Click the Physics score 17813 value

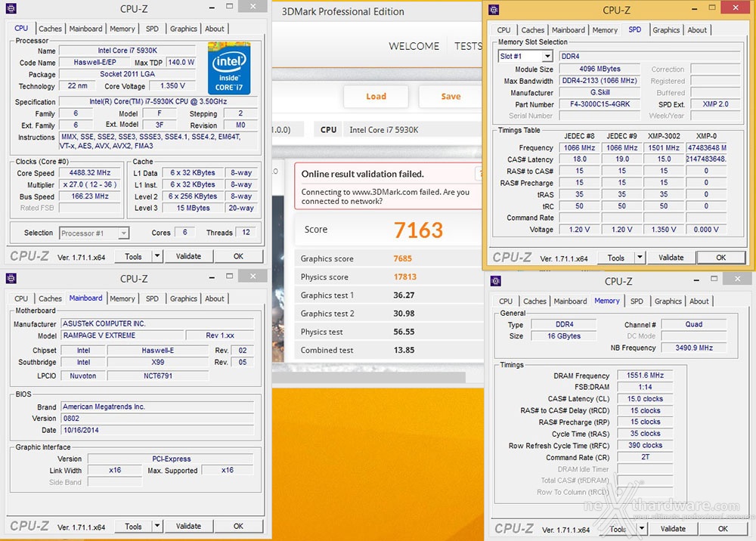pos(405,277)
